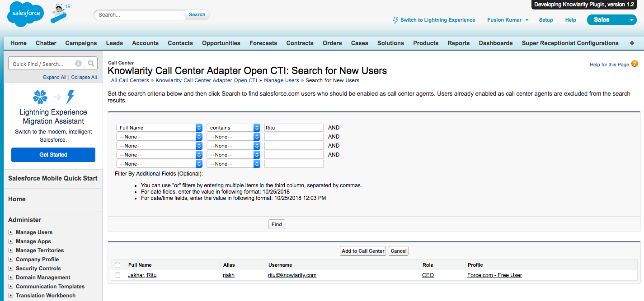Click the Astro '19 mascot icon

tap(60, 14)
